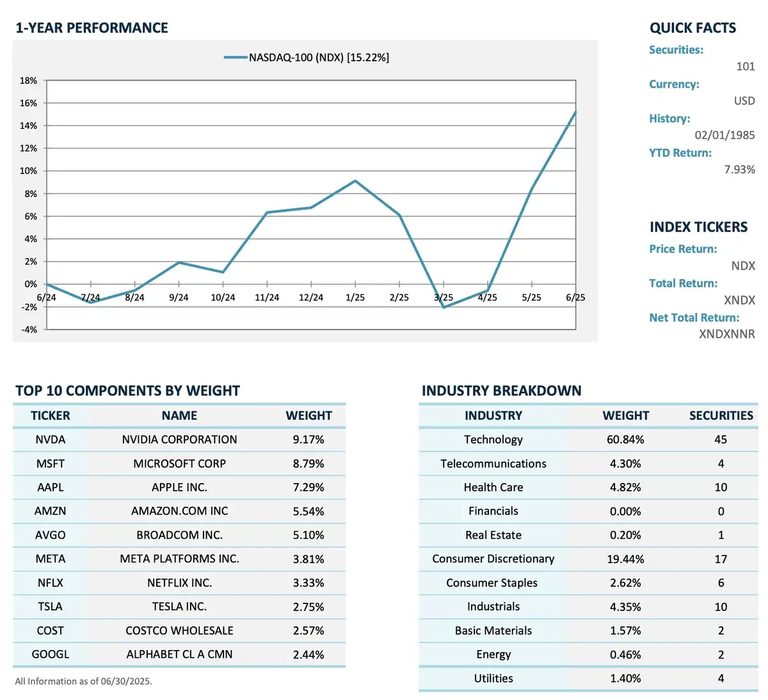This screenshot has width=768, height=700.
Task: Click the 'AAPL' ticker cell
Action: tap(51, 488)
